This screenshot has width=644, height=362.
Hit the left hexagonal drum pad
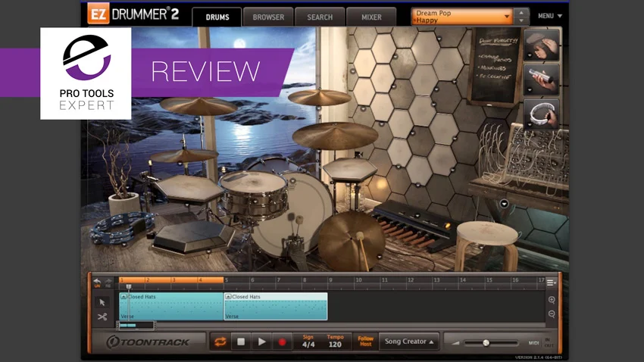pos(189,189)
